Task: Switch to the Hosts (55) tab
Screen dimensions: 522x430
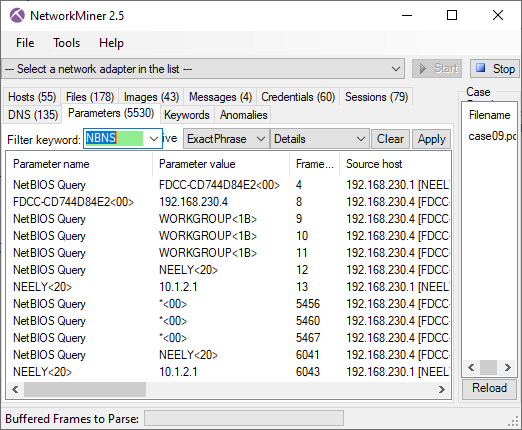Action: click(32, 97)
